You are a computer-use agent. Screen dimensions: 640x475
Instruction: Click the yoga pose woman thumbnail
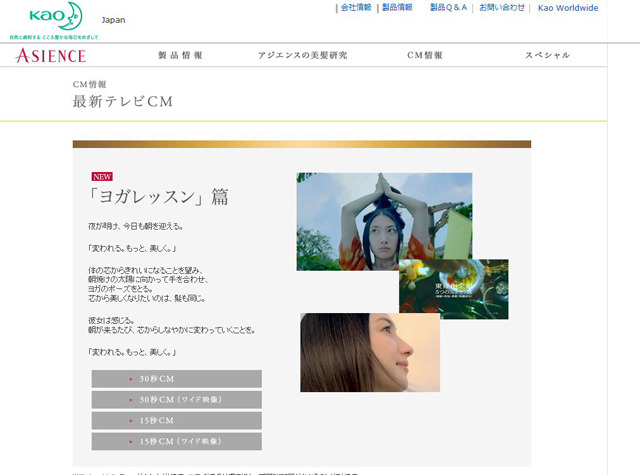click(384, 222)
